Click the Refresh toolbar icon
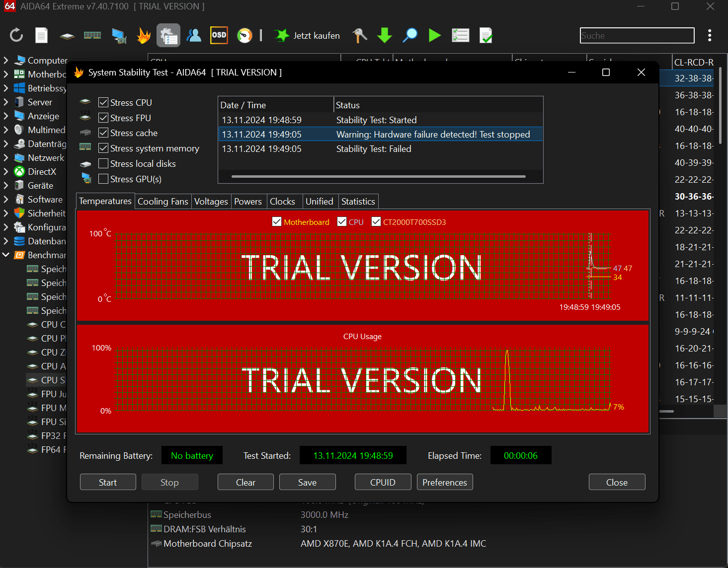This screenshot has width=728, height=568. click(16, 35)
